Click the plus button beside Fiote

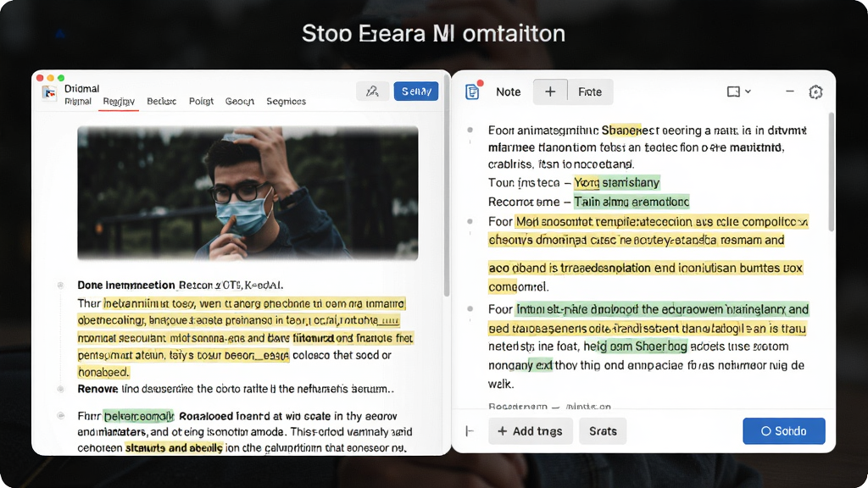(550, 91)
